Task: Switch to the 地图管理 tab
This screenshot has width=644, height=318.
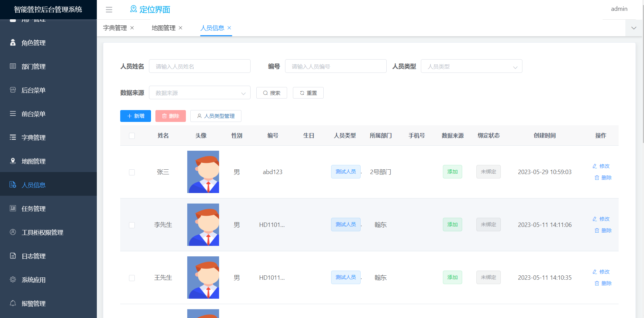Action: (164, 28)
